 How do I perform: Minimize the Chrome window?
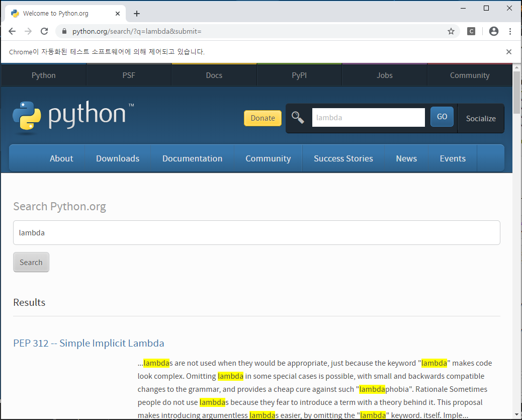click(x=463, y=8)
